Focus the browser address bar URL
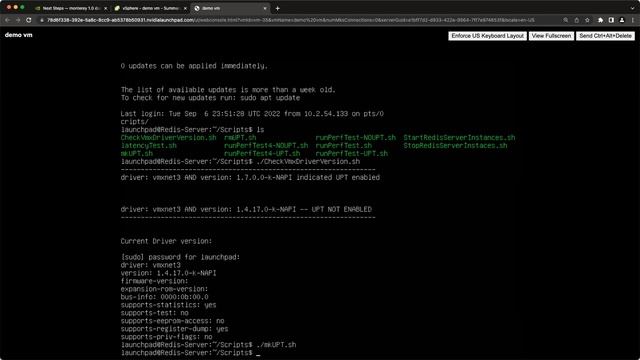The width and height of the screenshot is (640, 360). pyautogui.click(x=291, y=20)
